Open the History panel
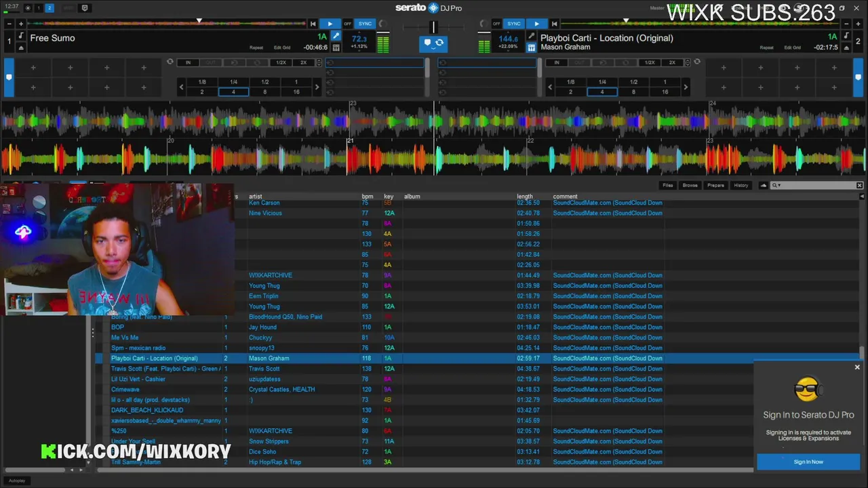 (741, 185)
